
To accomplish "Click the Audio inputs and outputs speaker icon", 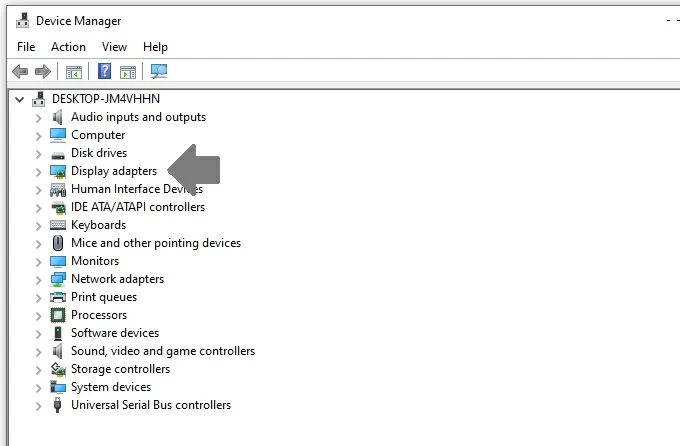I will [x=58, y=117].
